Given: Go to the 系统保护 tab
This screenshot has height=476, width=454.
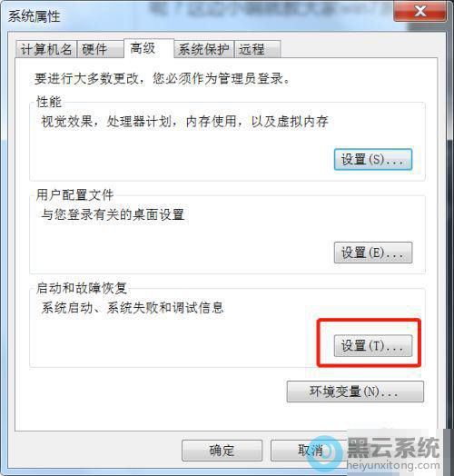Looking at the screenshot, I should [x=204, y=49].
